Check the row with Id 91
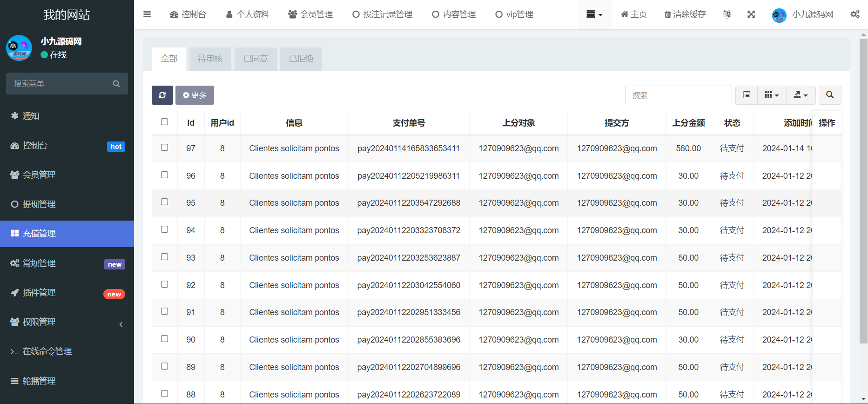The height and width of the screenshot is (404, 868). [164, 311]
